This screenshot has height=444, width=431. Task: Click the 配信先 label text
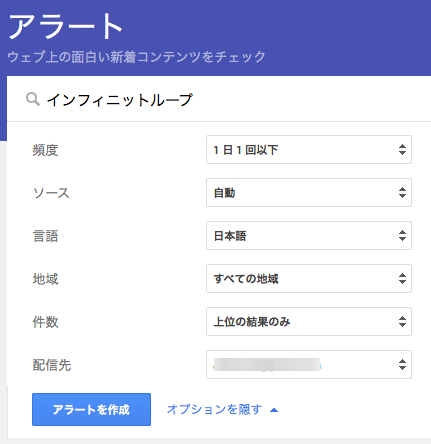click(52, 365)
